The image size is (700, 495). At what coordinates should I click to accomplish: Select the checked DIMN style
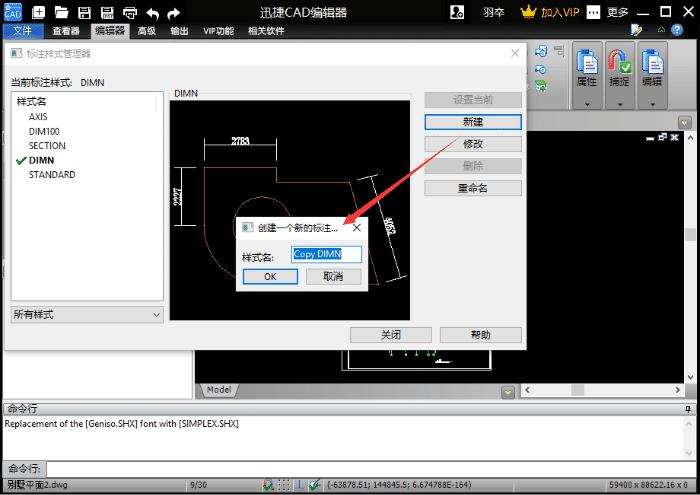(x=41, y=160)
